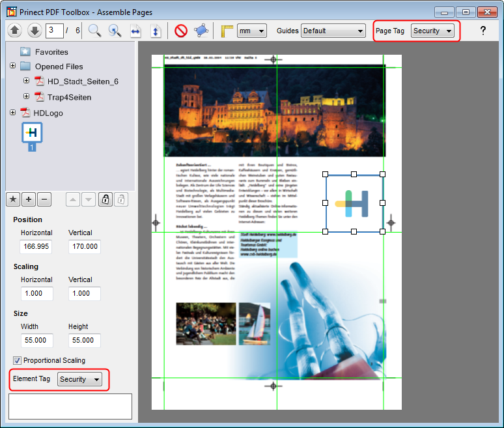Select HD_Stadt_Seiten_6 in the file tree

click(x=82, y=81)
